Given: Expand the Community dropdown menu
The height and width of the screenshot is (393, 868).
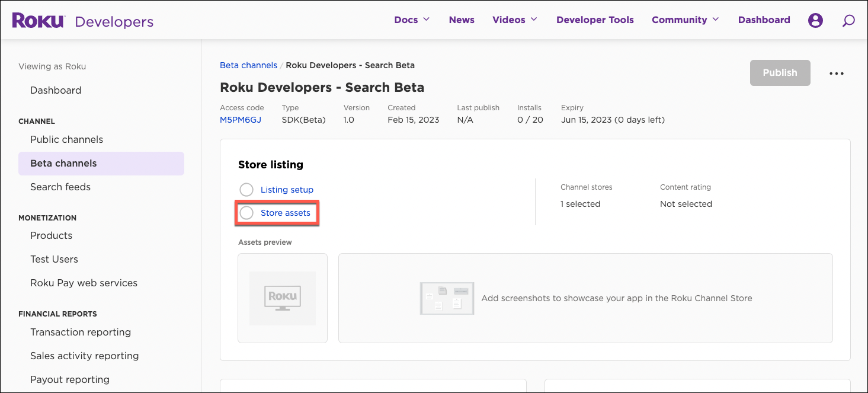Looking at the screenshot, I should (685, 20).
